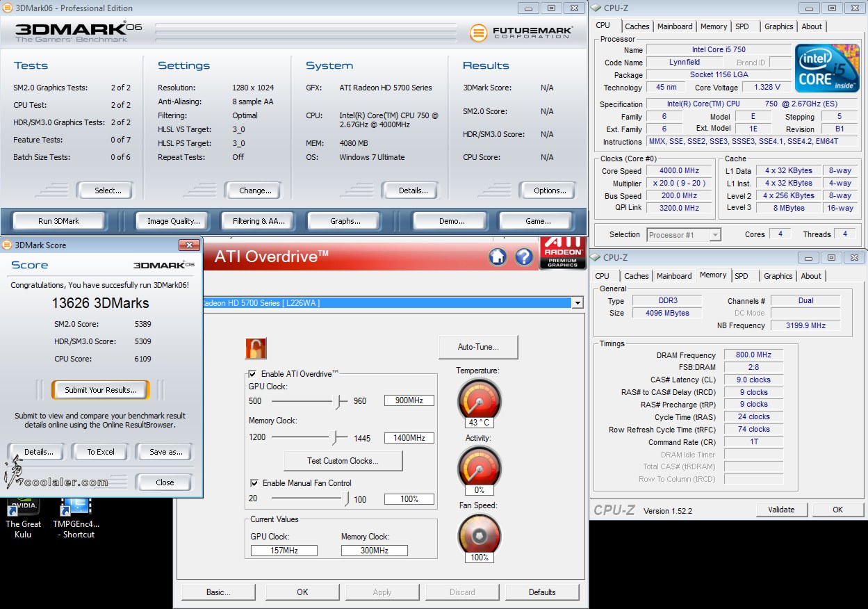Viewport: 868px width, 609px height.
Task: Click the manual fan speed slider handle
Action: pos(347,499)
